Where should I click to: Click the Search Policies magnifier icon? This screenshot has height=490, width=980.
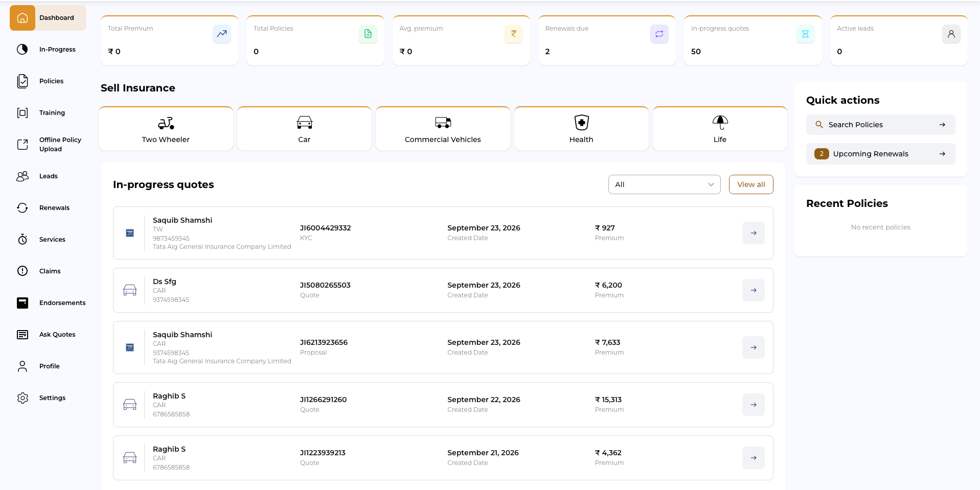pyautogui.click(x=819, y=125)
